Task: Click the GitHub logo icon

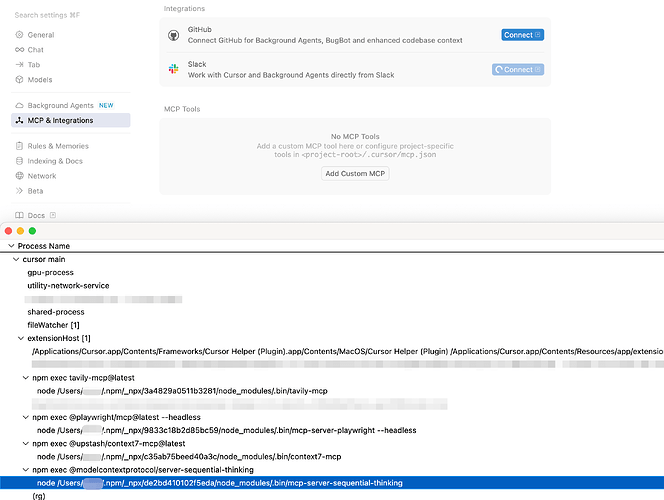Action: [173, 35]
